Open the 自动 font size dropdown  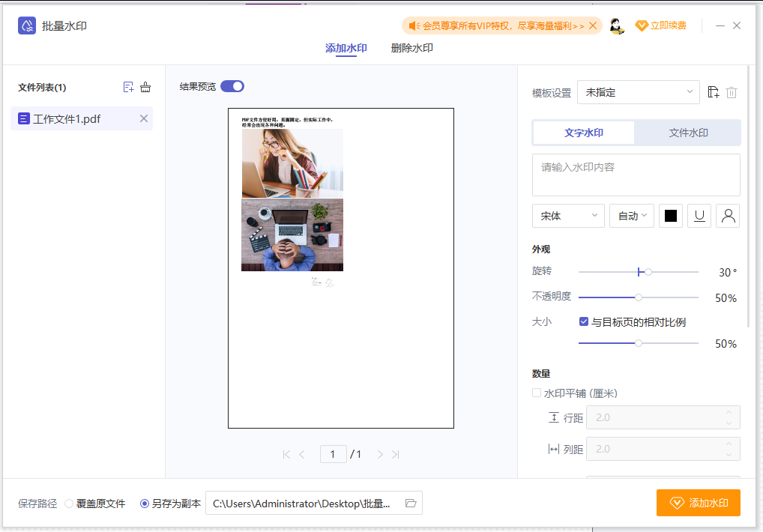click(632, 216)
